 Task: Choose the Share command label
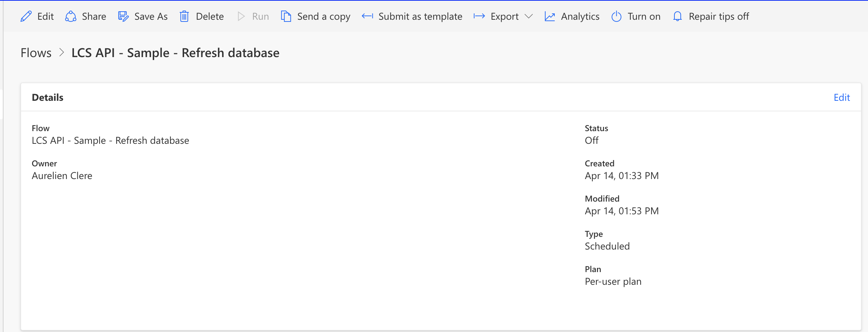pos(94,17)
